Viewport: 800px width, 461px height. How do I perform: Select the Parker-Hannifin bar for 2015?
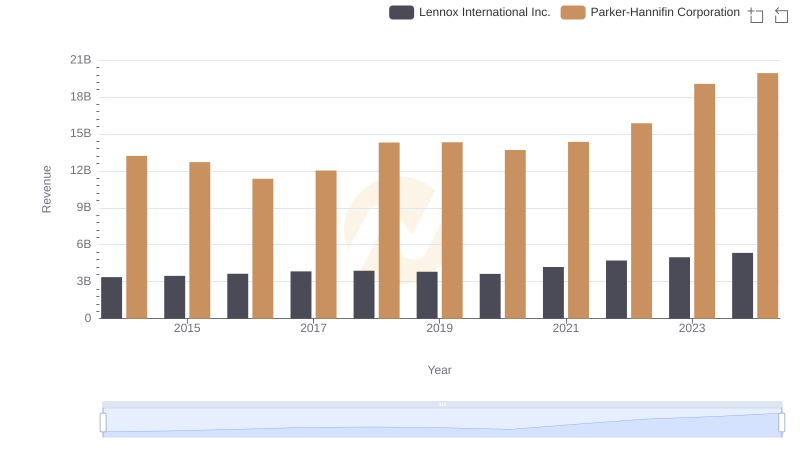(199, 240)
